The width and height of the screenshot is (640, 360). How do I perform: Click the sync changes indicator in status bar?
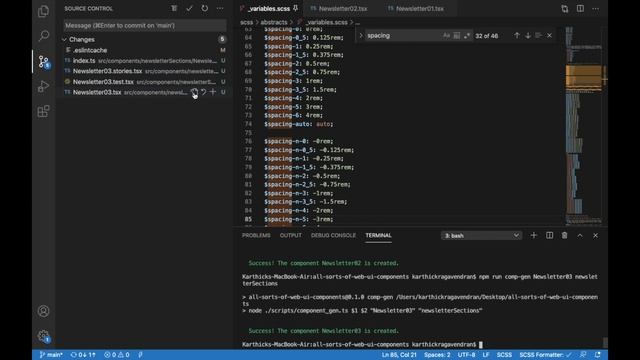[x=83, y=355]
